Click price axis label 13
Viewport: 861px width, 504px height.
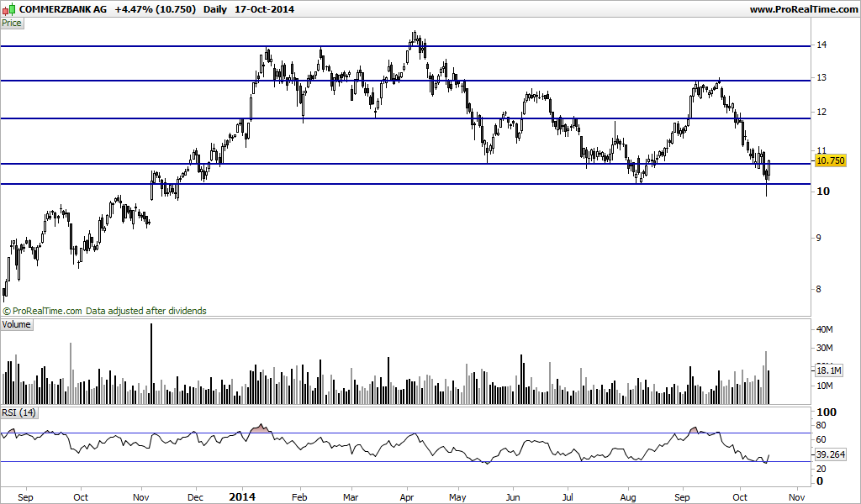pos(822,78)
